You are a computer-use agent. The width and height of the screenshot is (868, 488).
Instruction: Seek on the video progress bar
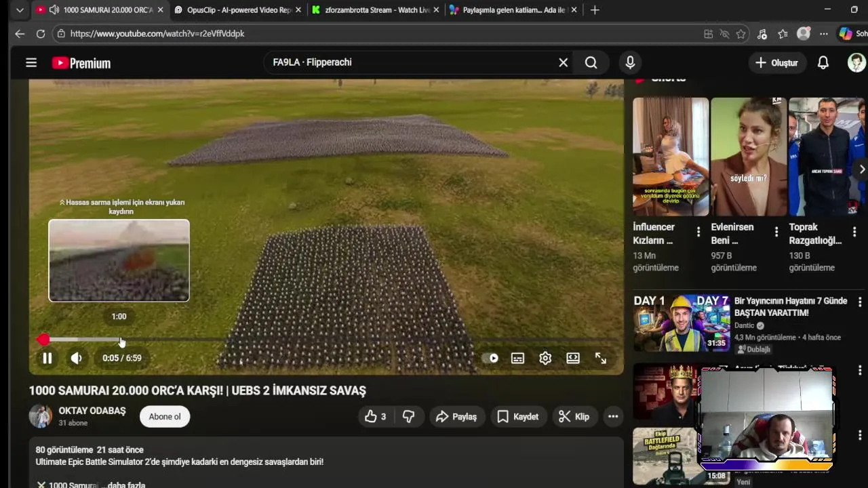pos(326,340)
